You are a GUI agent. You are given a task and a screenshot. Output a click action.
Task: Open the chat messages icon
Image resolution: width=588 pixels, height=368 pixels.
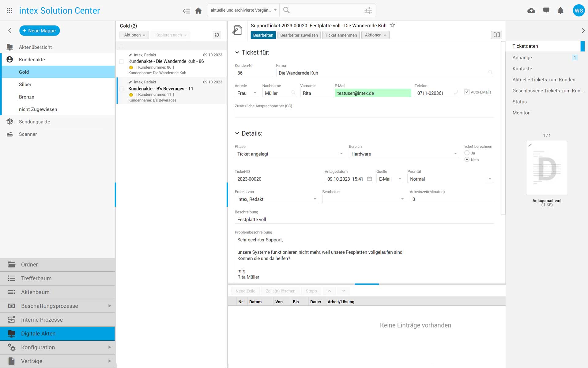[546, 10]
